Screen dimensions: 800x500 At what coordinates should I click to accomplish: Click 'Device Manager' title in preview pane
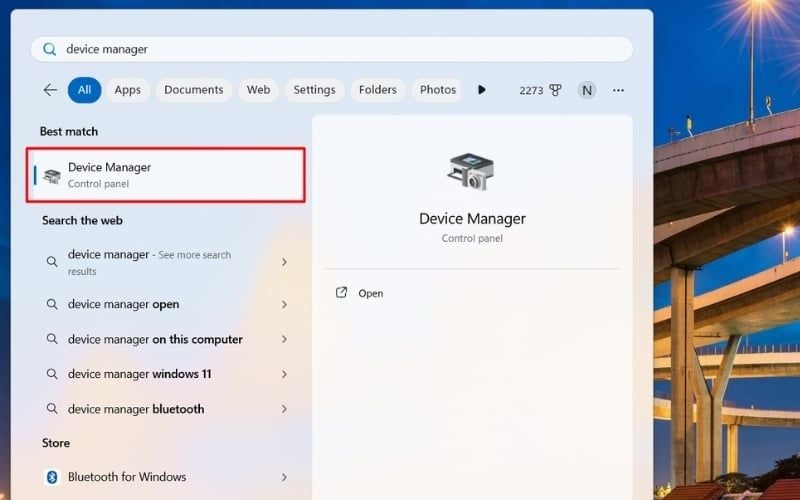click(472, 219)
